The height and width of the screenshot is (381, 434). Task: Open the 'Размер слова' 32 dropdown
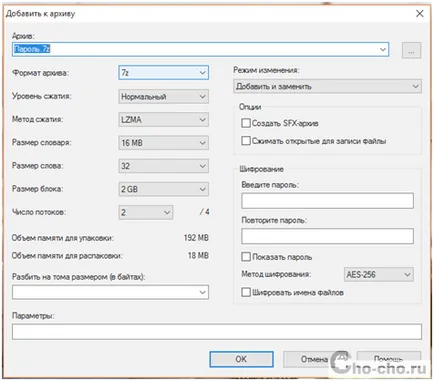[x=164, y=166]
